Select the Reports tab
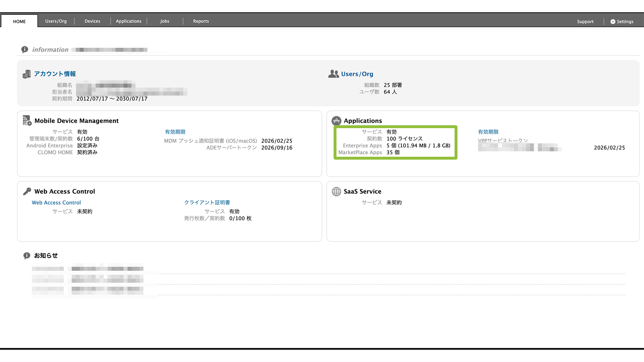The width and height of the screenshot is (644, 362). tap(201, 21)
